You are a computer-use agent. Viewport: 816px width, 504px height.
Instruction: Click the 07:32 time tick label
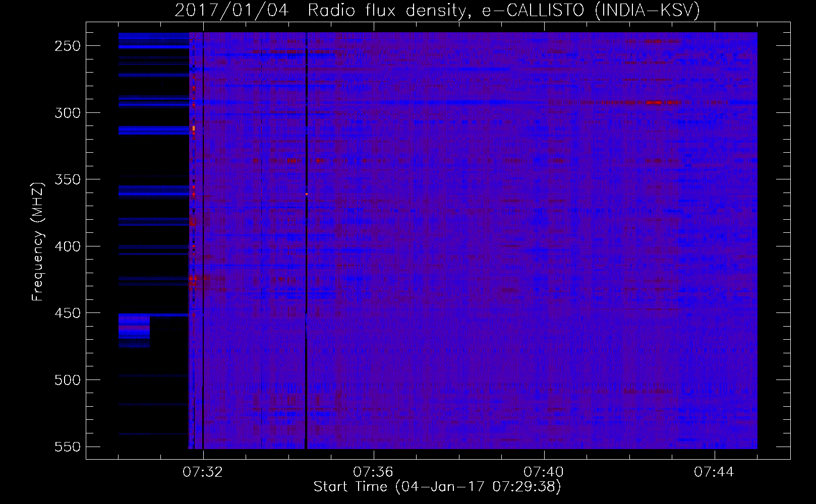coord(203,472)
